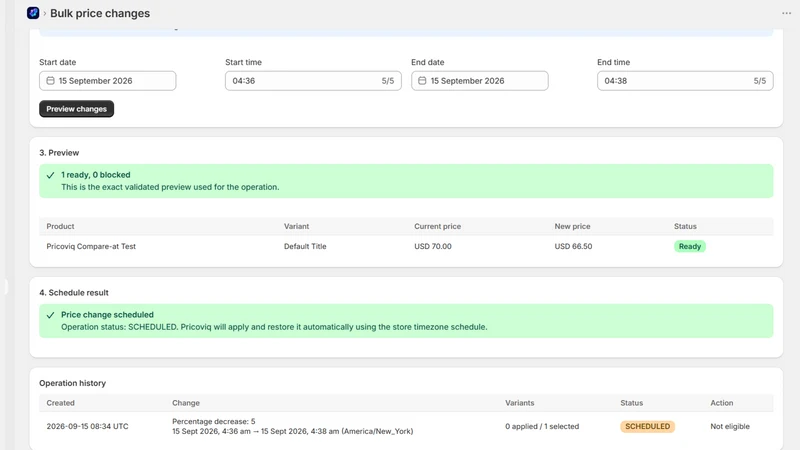
Task: Click the calendar icon in End date
Action: (422, 81)
